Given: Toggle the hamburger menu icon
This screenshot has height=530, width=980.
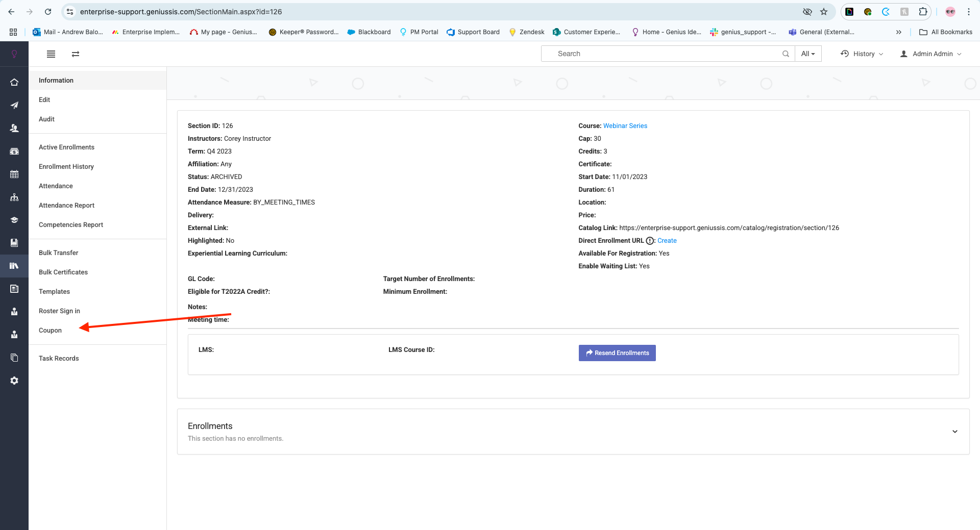Looking at the screenshot, I should point(51,54).
